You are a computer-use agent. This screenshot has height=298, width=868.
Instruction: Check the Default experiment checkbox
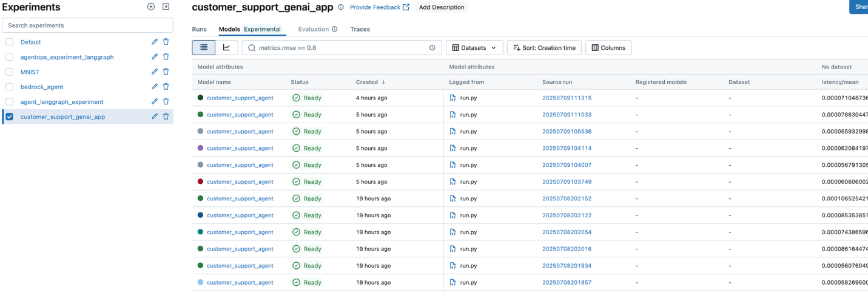pyautogui.click(x=10, y=42)
